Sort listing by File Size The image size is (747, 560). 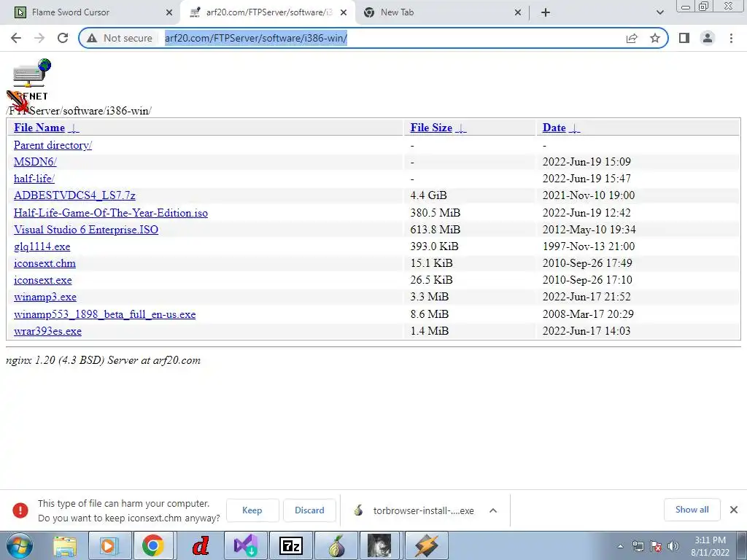click(x=431, y=128)
